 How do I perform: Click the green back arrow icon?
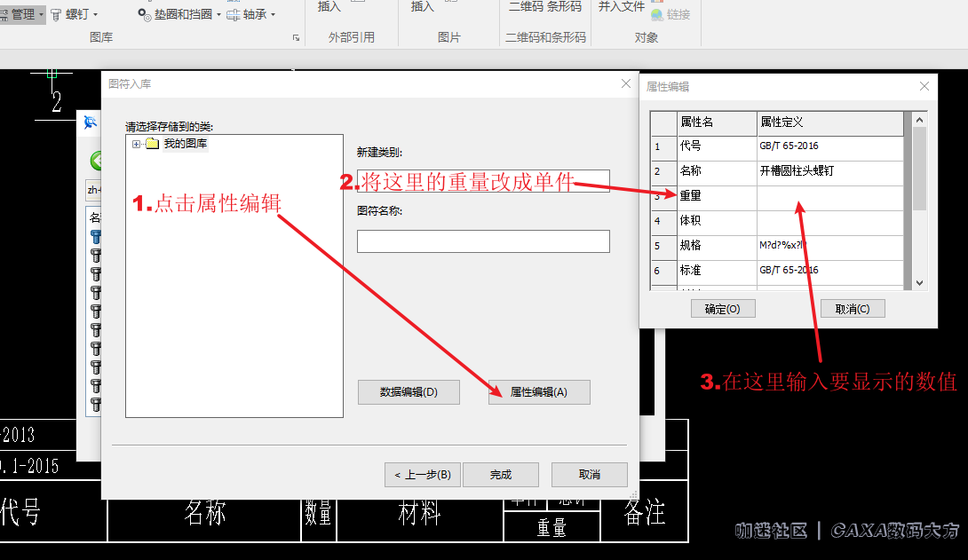tap(96, 161)
